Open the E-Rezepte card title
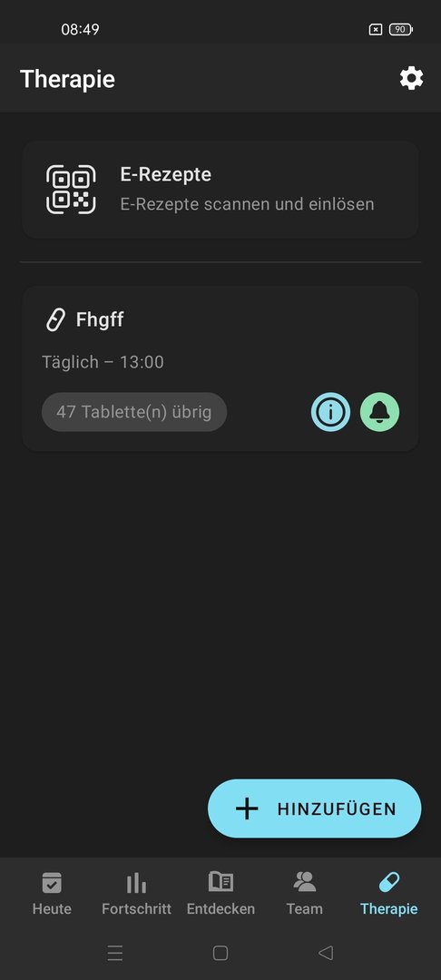Screen dimensions: 441x980 165,174
